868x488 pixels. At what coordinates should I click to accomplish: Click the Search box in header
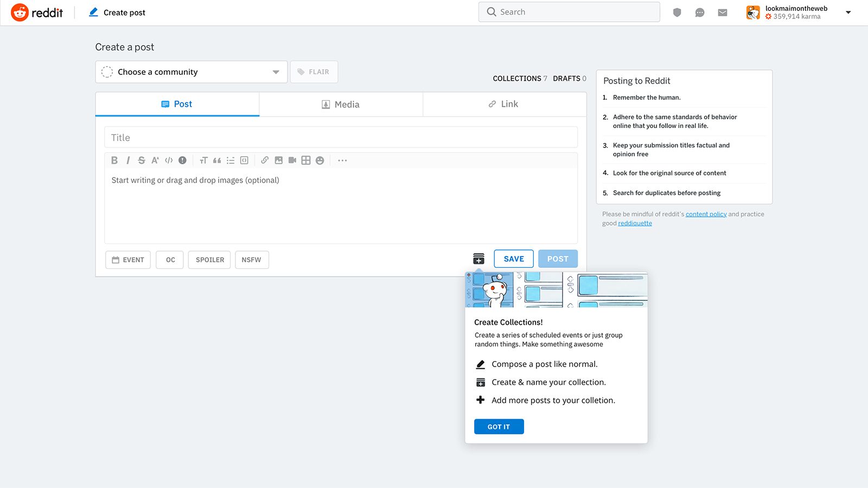(569, 12)
